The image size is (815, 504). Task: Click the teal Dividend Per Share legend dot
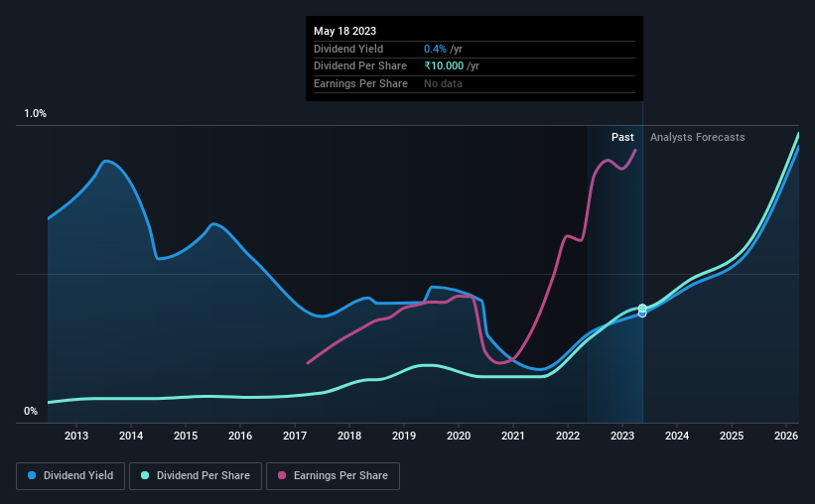145,475
